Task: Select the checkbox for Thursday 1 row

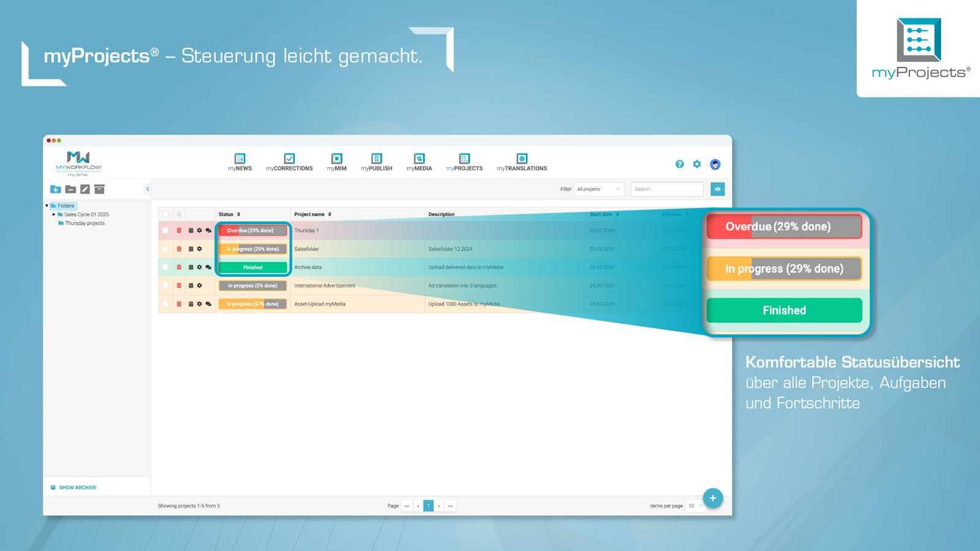Action: point(165,231)
